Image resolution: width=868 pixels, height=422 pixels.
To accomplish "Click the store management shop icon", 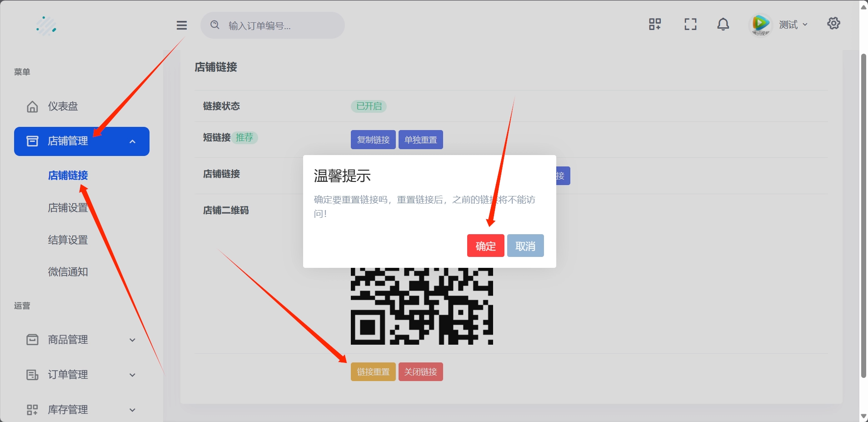I will [32, 141].
